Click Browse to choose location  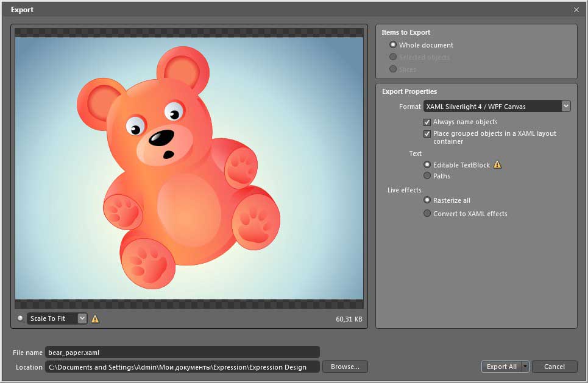tap(345, 367)
